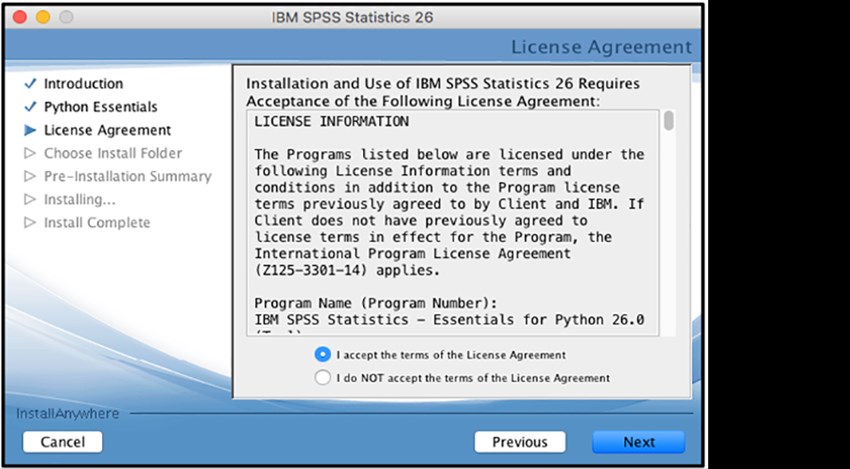
Task: Click the Python Essentials step checkmark icon
Action: 30,106
